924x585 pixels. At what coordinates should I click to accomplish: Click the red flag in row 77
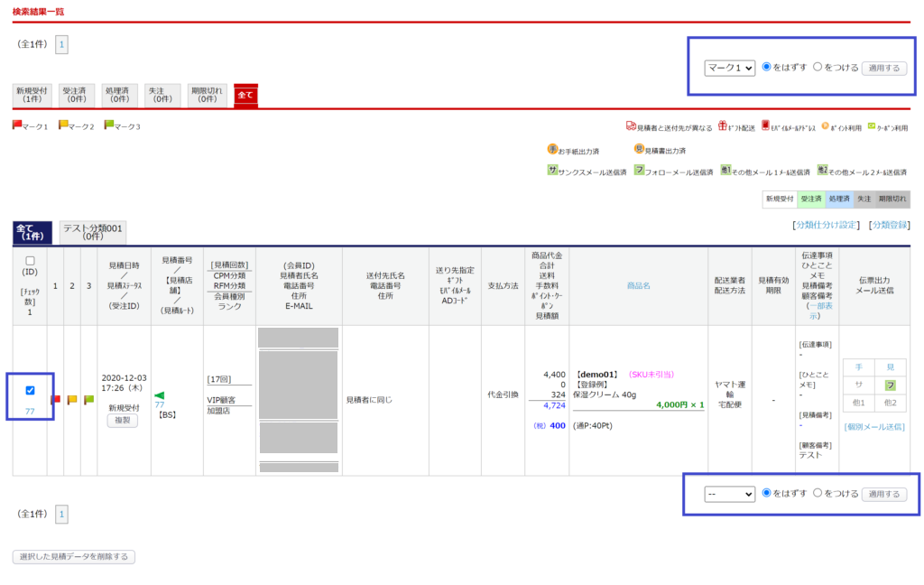click(55, 400)
